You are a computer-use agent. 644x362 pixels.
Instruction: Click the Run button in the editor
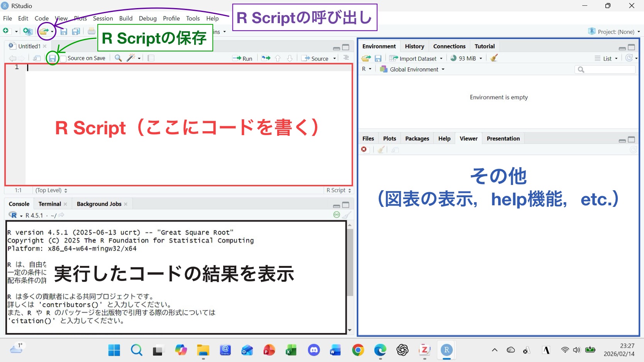click(242, 58)
